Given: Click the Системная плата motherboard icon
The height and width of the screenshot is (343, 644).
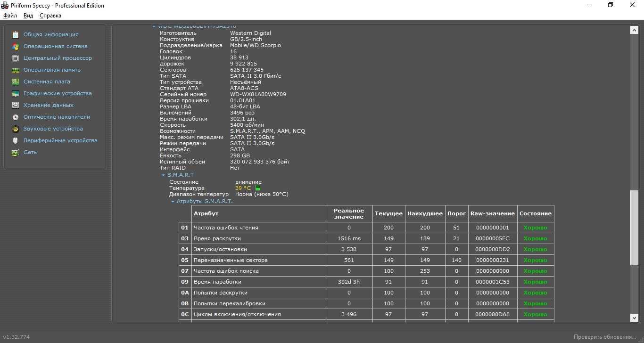Looking at the screenshot, I should pos(16,82).
